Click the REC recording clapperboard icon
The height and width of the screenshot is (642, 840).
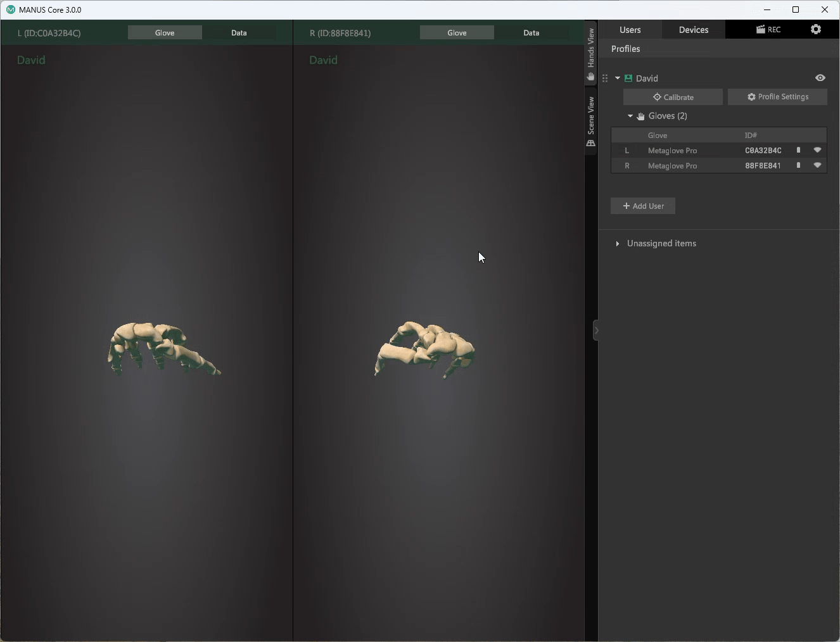(x=761, y=30)
